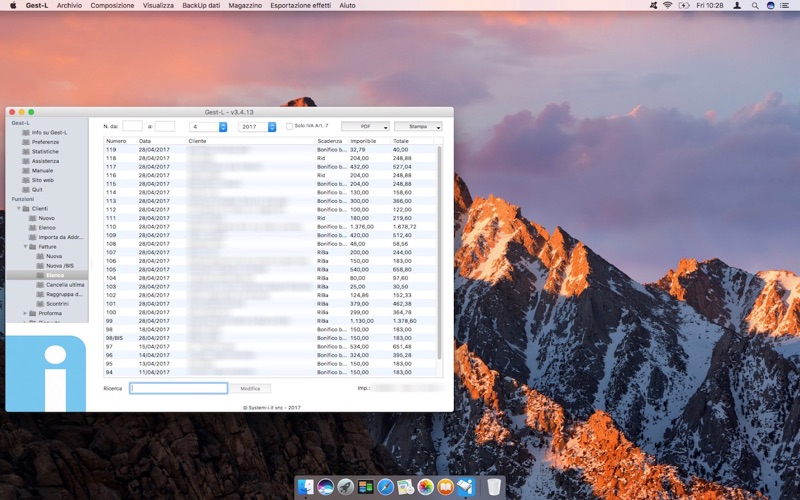This screenshot has height=500, width=800.
Task: Open Info su Gest-L in sidebar
Action: pos(49,133)
